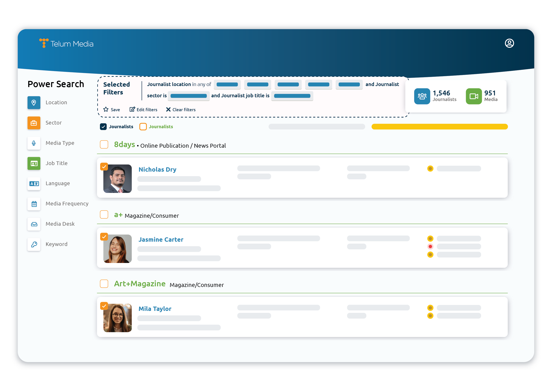Click Nicholas Dry's yellow status dot

430,169
